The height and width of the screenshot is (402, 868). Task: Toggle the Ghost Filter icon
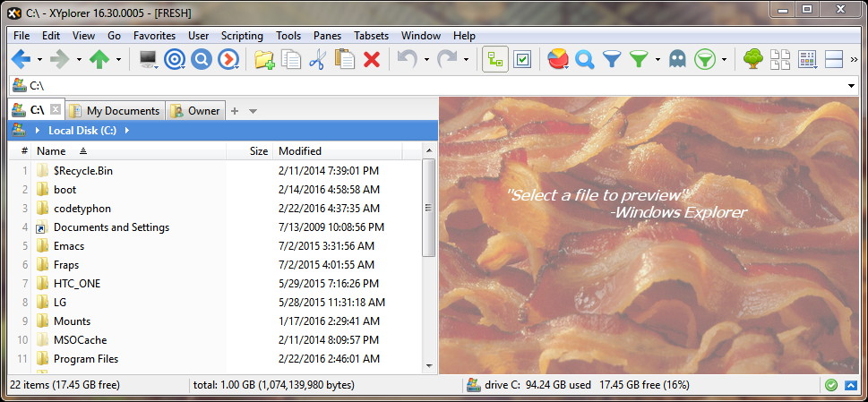tap(677, 59)
